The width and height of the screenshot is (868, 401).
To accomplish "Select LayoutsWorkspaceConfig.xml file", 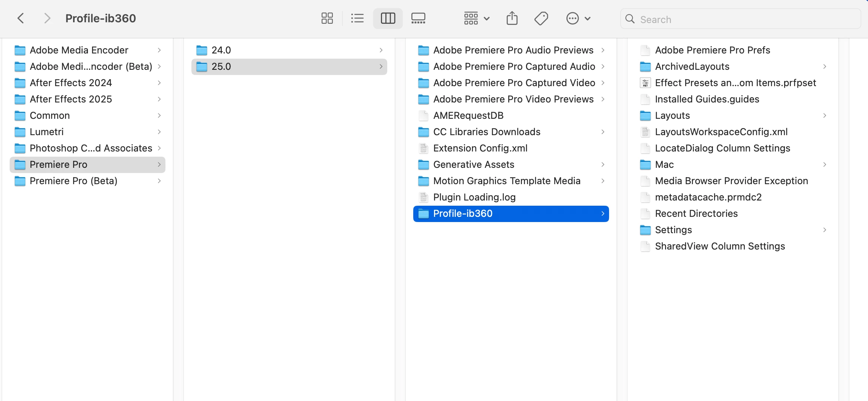I will [721, 132].
